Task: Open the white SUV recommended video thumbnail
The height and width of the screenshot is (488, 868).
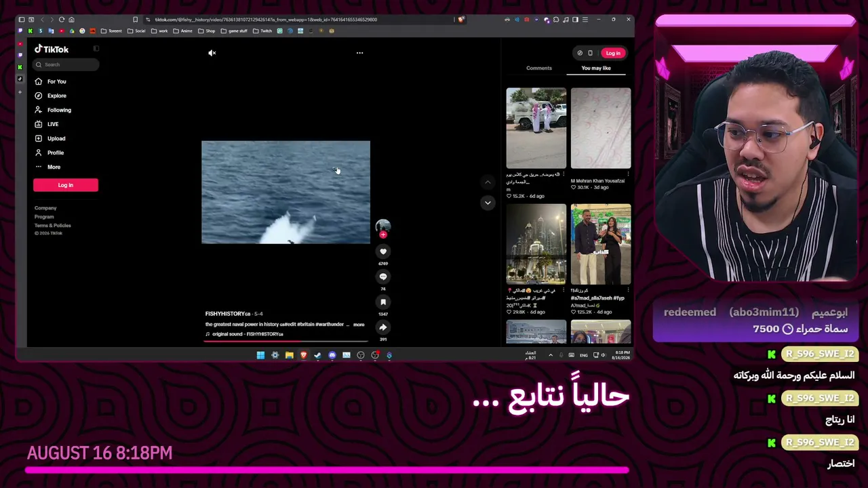Action: (536, 128)
